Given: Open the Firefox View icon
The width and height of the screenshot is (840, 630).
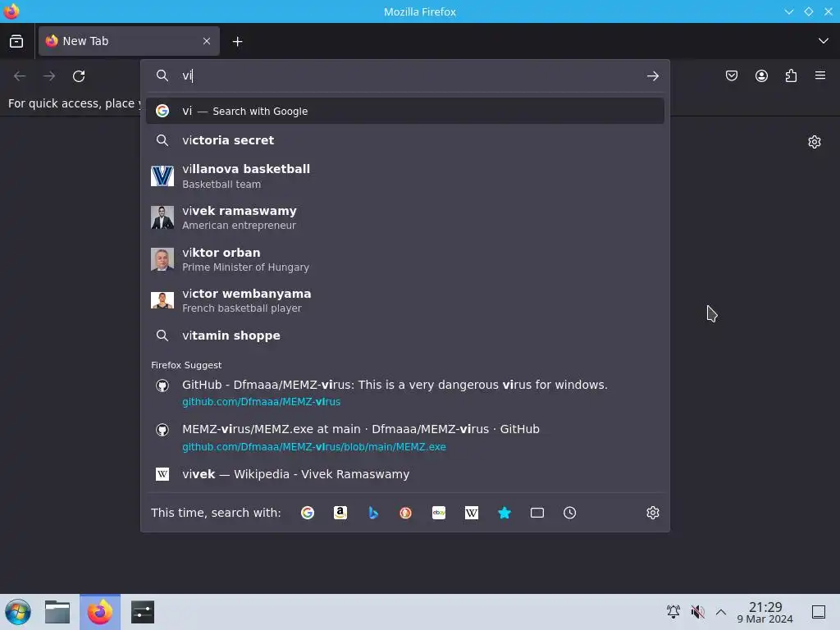Looking at the screenshot, I should click(16, 41).
